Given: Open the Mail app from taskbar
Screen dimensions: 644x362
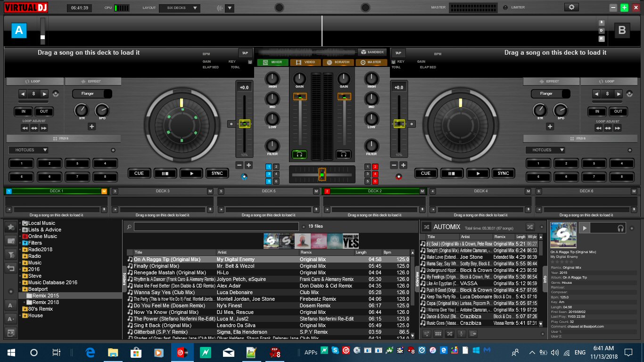Looking at the screenshot, I should (229, 352).
